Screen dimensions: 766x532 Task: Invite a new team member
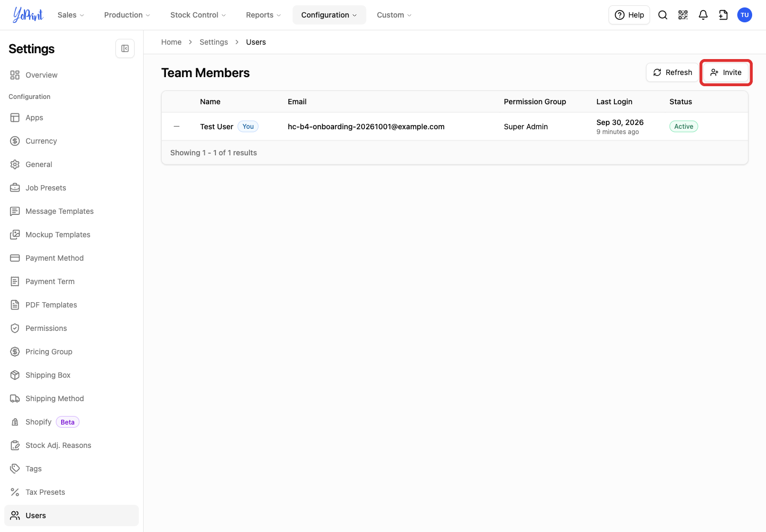[x=726, y=72]
